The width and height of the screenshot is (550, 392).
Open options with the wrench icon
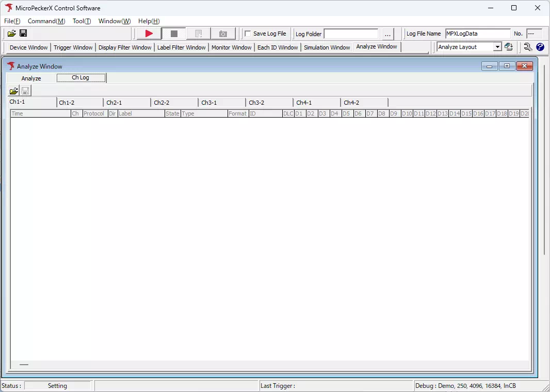527,47
